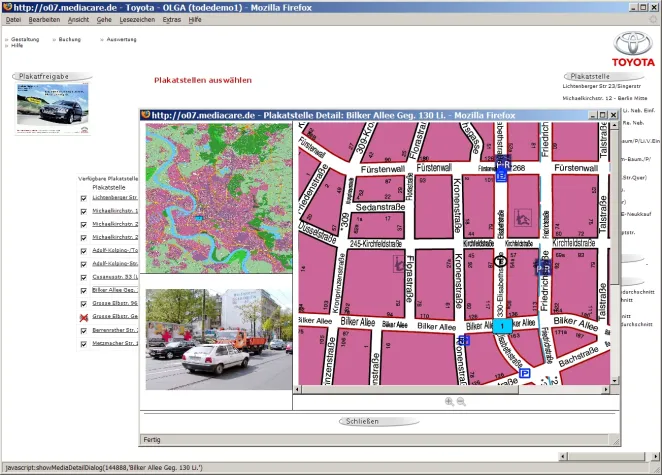Expand the Gestaltung navigation item
The width and height of the screenshot is (662, 475).
click(25, 39)
